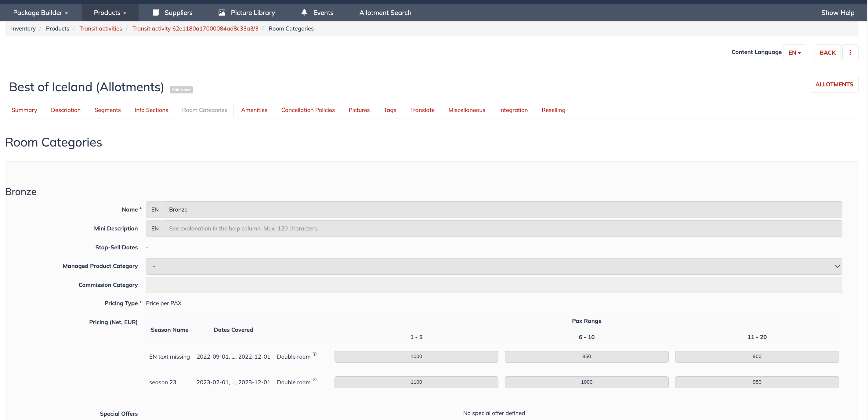Click the 1000 price field for pax 1 - 5

click(x=416, y=356)
